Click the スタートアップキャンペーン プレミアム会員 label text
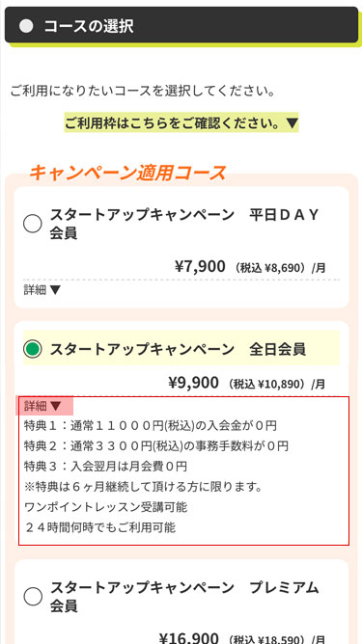The height and width of the screenshot is (644, 362). (x=184, y=597)
